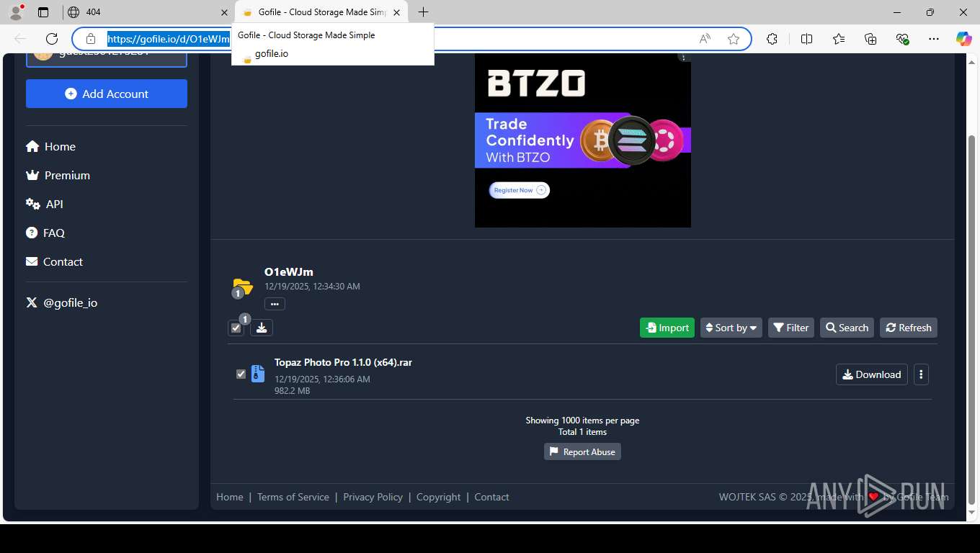Toggle the select-all files checkbox
Image resolution: width=980 pixels, height=553 pixels.
tap(236, 328)
